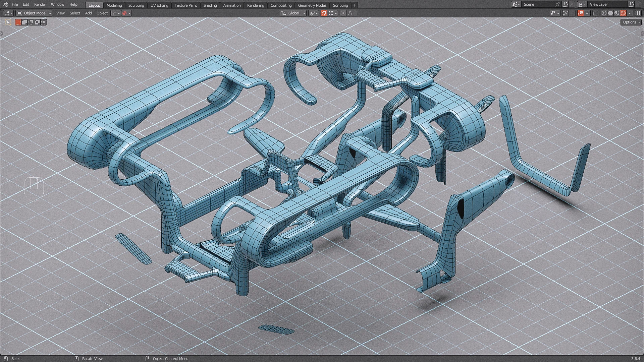This screenshot has width=644, height=362.
Task: Choose material preview shading mode
Action: (x=617, y=13)
